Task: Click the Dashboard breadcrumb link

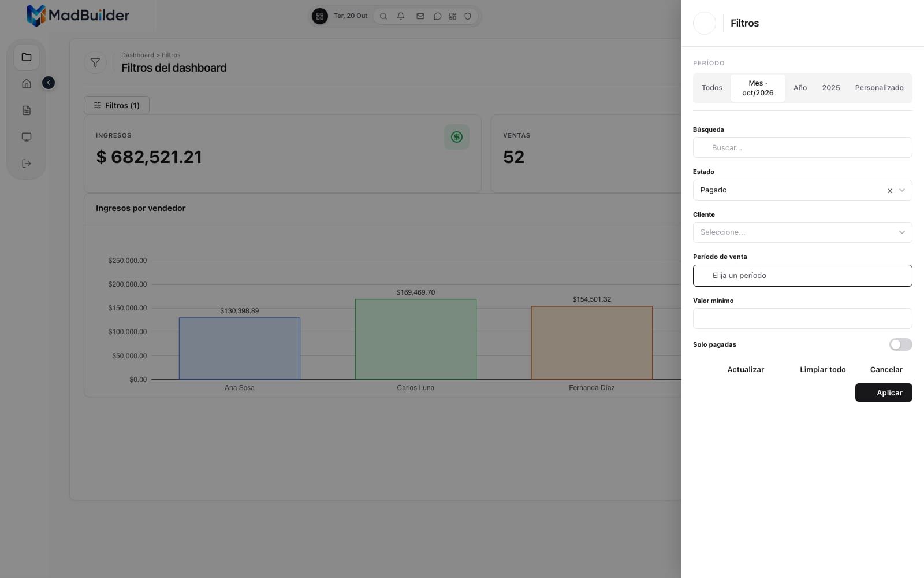Action: click(137, 55)
